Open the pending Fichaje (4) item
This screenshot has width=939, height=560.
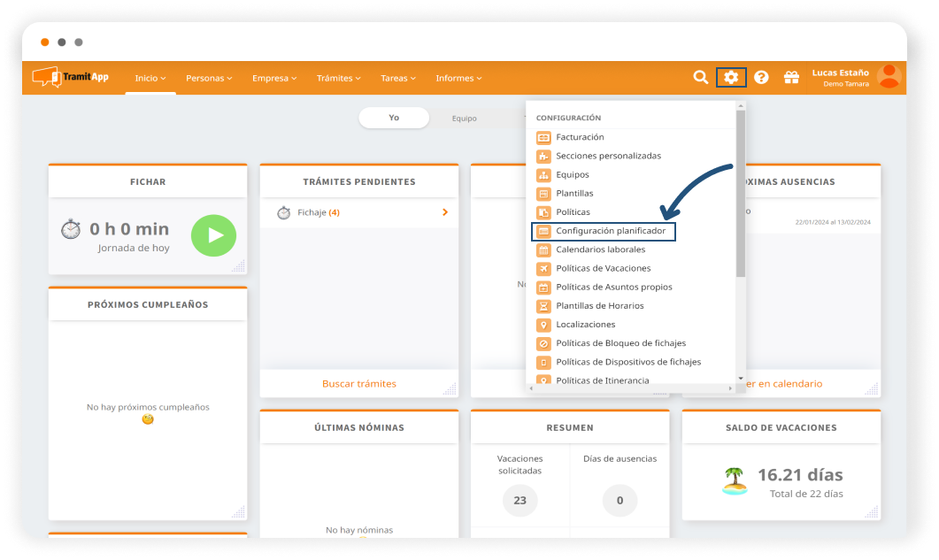click(361, 212)
